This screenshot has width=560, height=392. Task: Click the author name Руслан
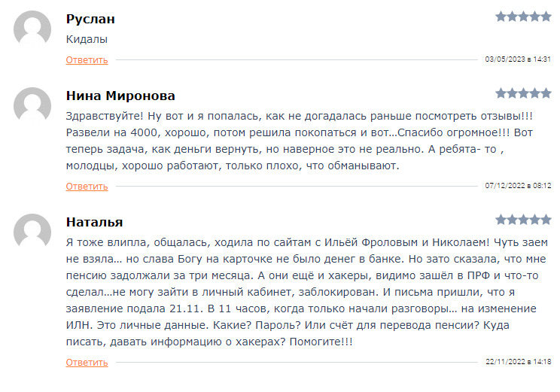(x=90, y=19)
